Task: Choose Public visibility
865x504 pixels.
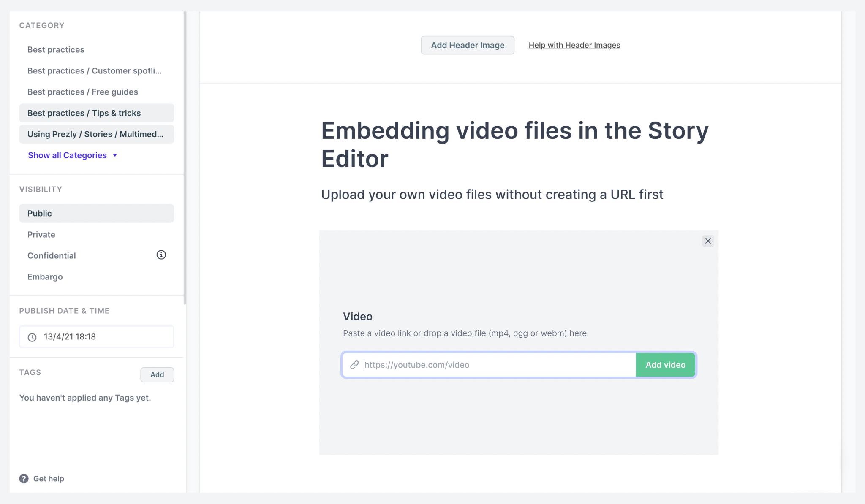Action: pyautogui.click(x=96, y=214)
